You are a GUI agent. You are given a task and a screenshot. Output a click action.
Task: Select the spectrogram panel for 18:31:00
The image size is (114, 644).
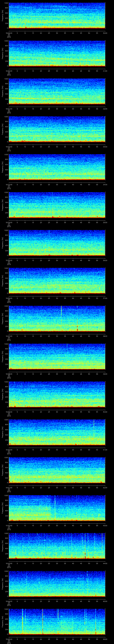(57, 91)
